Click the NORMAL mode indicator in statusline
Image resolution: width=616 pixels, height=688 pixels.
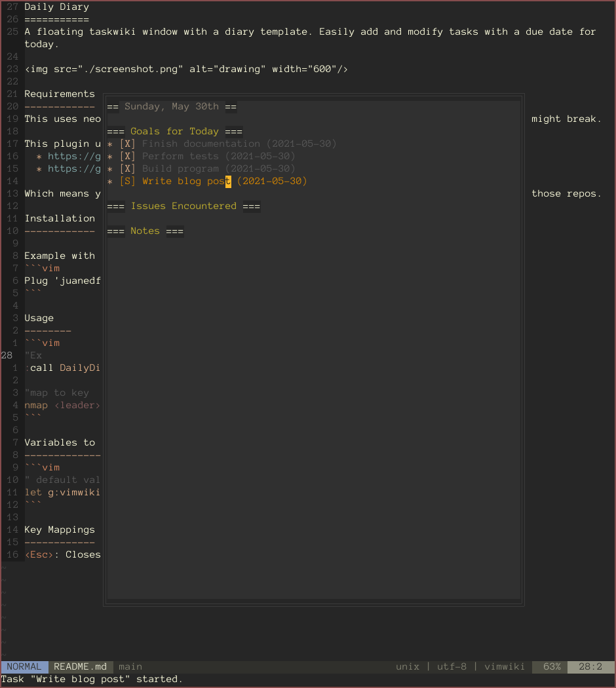(24, 667)
